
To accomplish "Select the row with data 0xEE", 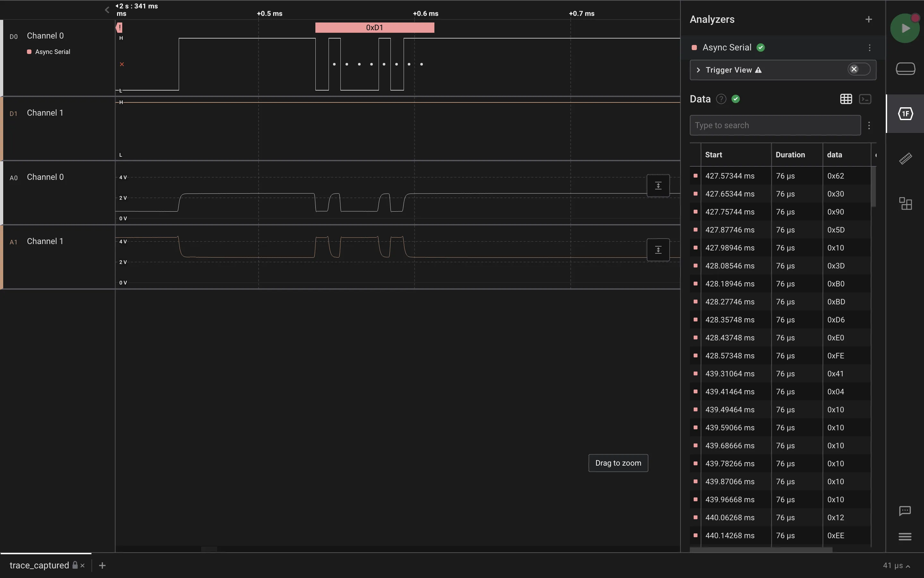I will coord(781,536).
